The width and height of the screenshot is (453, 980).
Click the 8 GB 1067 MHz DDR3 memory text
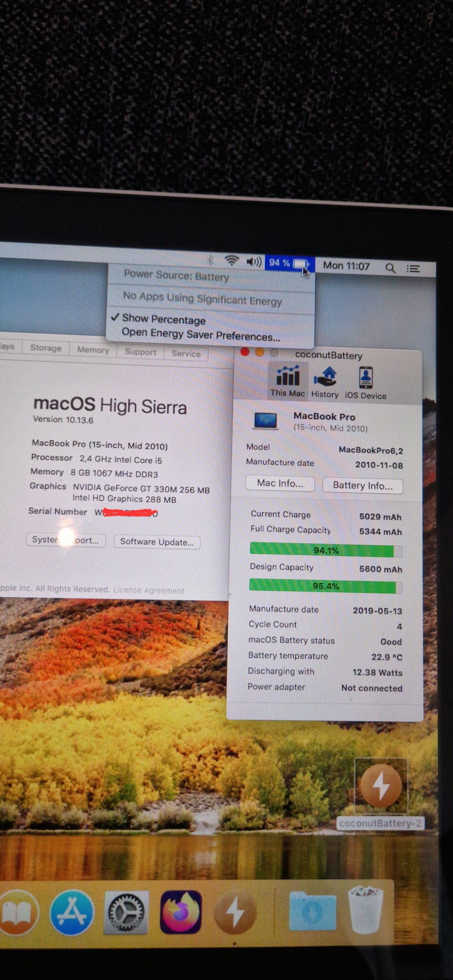pos(114,473)
